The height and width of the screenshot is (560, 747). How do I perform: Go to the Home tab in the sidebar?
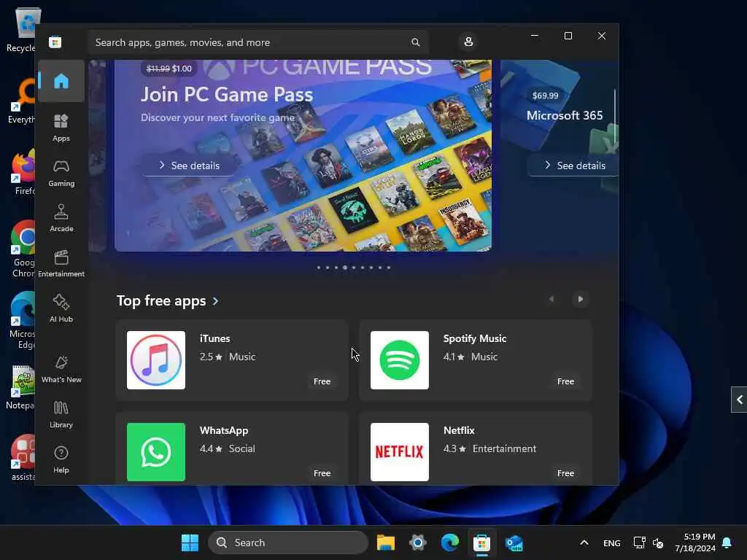[61, 81]
